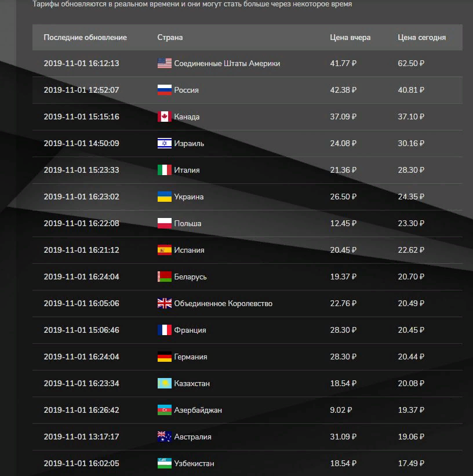Click the Canada flag icon

pos(165,117)
